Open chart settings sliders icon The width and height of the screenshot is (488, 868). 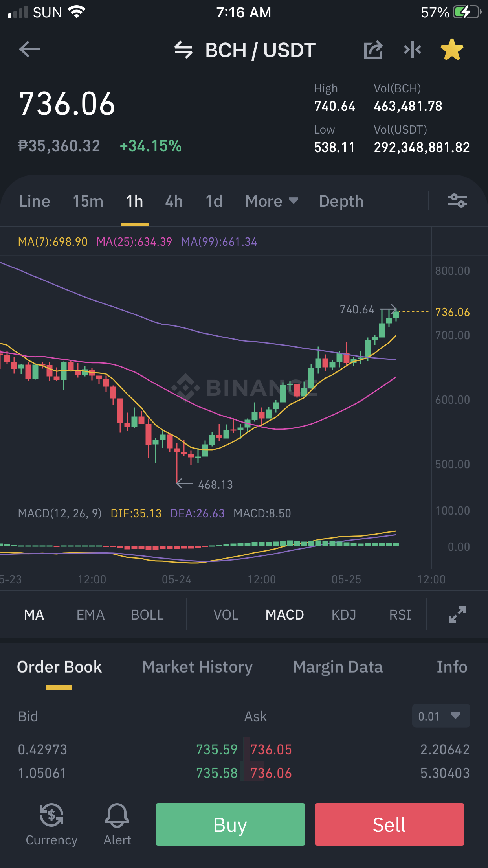[458, 201]
